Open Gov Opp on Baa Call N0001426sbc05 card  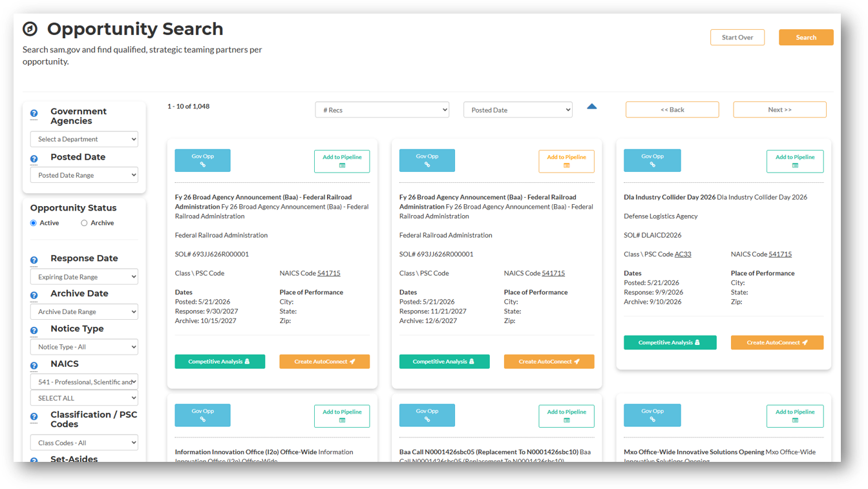coord(427,415)
